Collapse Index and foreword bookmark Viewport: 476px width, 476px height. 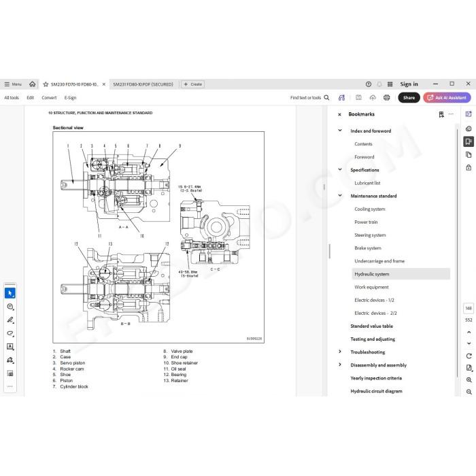click(x=340, y=131)
